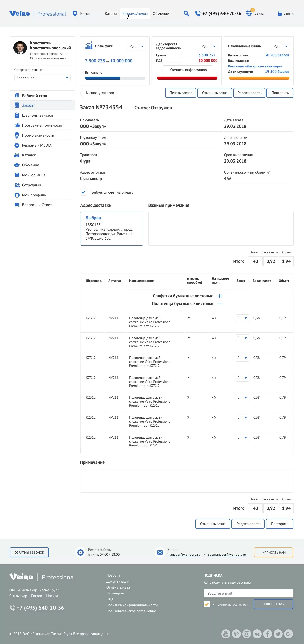
Task: Click the Введите e-mail subscription field
Action: [x=248, y=593]
